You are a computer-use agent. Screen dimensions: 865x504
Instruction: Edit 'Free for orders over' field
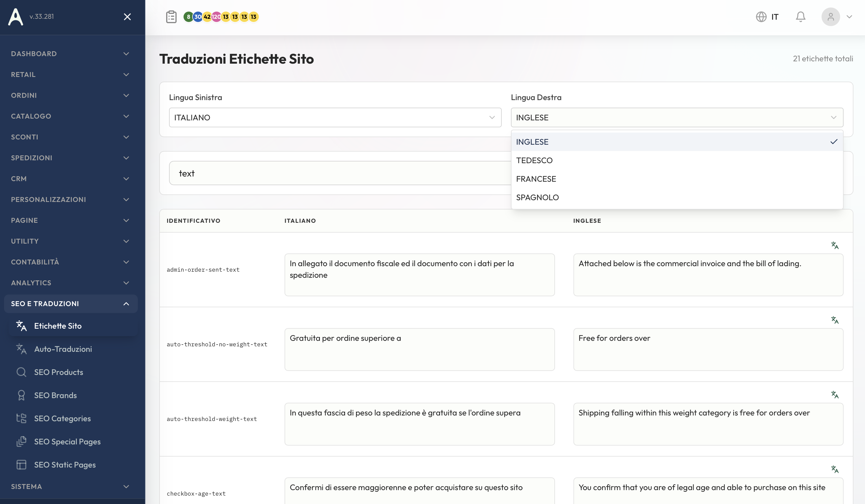click(x=708, y=349)
